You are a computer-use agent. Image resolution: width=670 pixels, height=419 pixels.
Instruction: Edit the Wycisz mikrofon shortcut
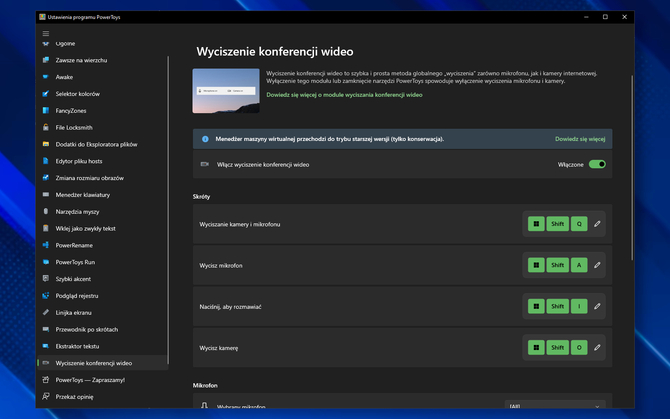(x=597, y=265)
